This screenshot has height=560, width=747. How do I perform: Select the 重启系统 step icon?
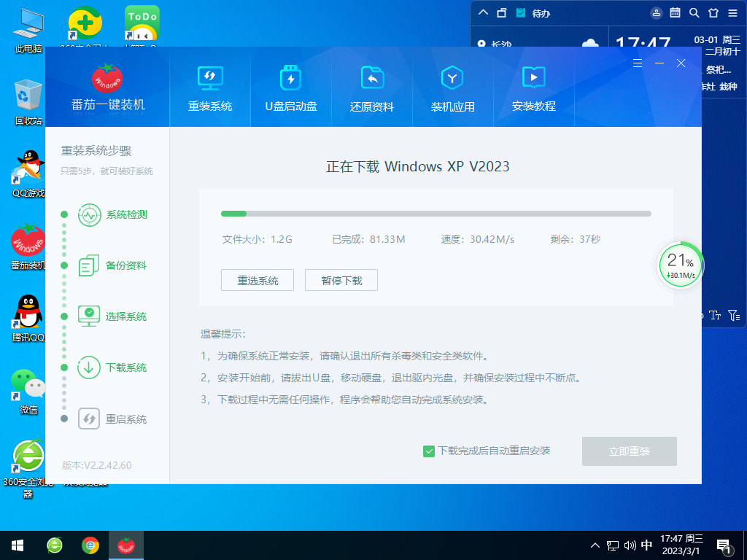pyautogui.click(x=89, y=419)
